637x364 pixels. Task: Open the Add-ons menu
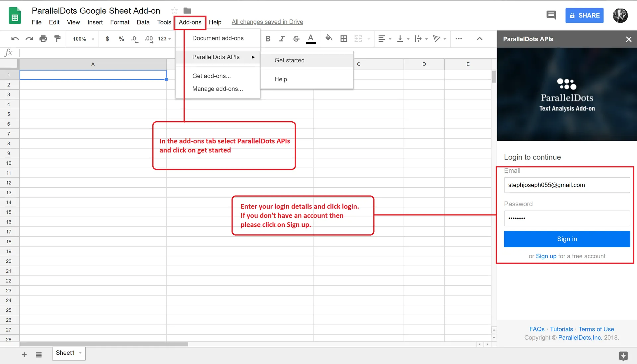[190, 22]
